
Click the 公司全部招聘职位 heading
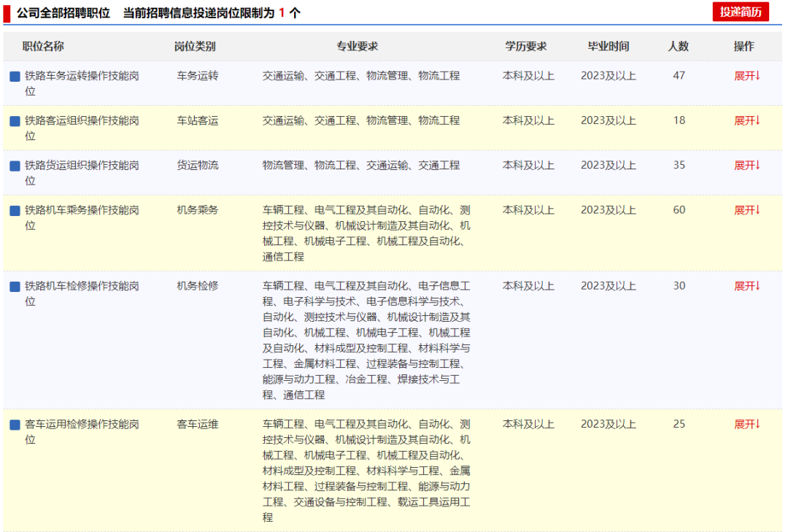point(63,12)
